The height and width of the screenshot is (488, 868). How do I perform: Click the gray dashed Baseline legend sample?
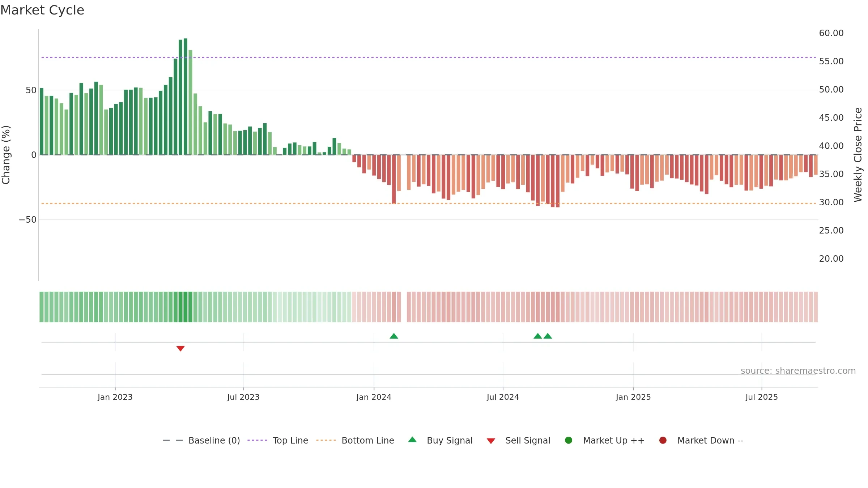coord(173,440)
